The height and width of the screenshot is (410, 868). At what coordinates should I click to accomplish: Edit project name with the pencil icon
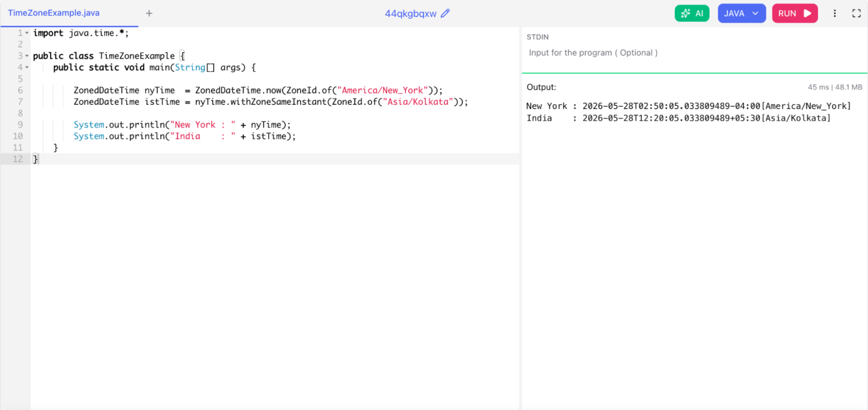click(x=445, y=13)
